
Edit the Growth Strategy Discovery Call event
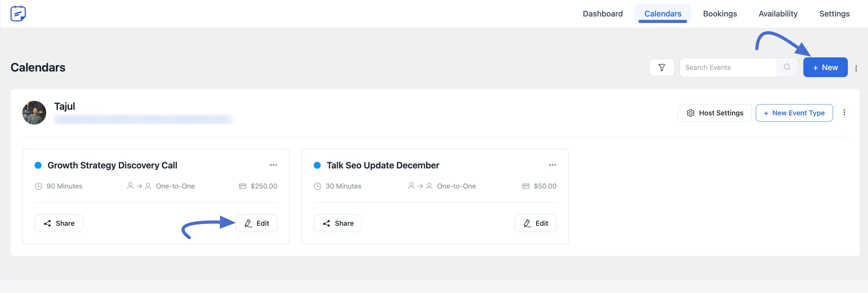pos(256,223)
